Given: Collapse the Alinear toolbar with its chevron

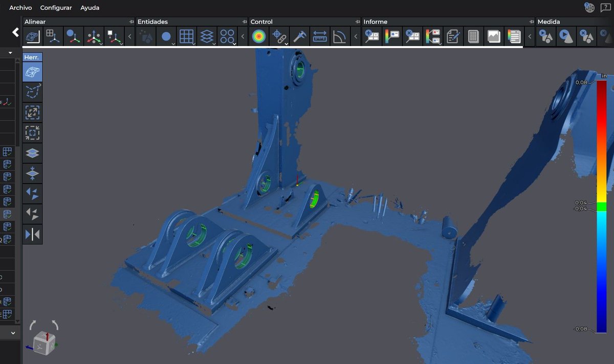Looking at the screenshot, I should click(129, 36).
